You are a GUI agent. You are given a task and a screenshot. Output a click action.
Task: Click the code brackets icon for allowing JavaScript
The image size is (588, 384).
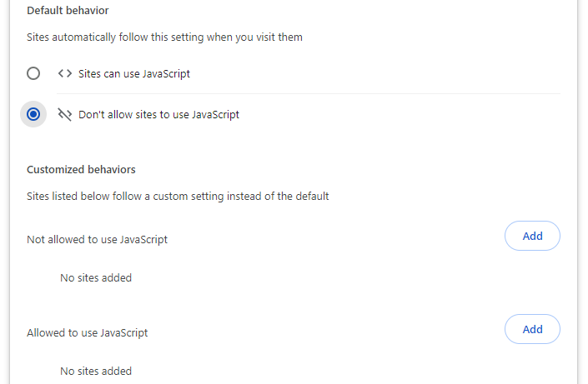pos(64,73)
